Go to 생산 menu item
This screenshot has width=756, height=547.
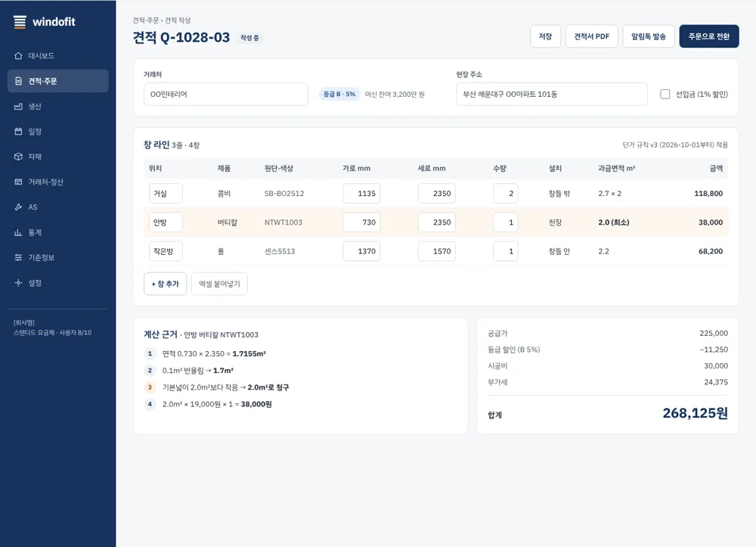[58, 106]
